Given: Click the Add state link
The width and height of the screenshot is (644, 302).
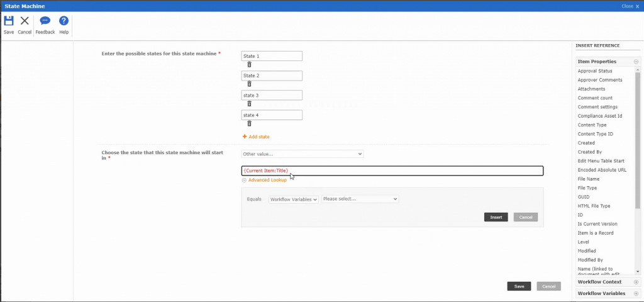Looking at the screenshot, I should click(x=256, y=137).
